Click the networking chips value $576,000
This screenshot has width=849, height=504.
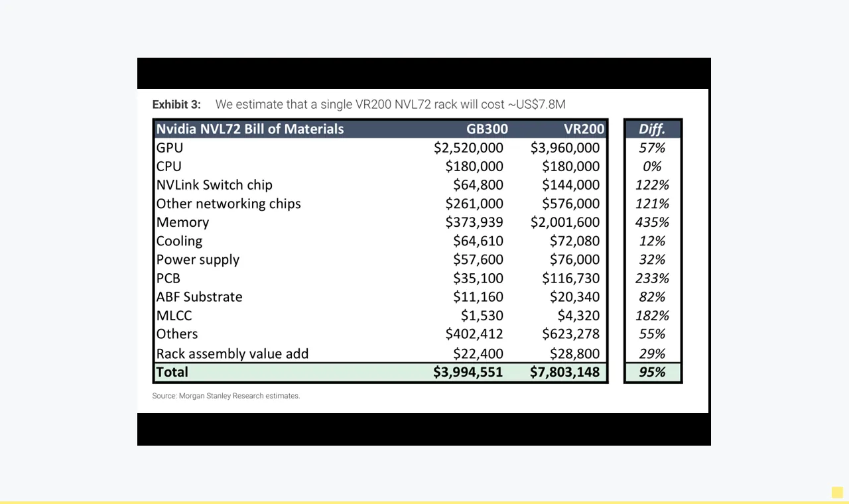click(x=571, y=204)
